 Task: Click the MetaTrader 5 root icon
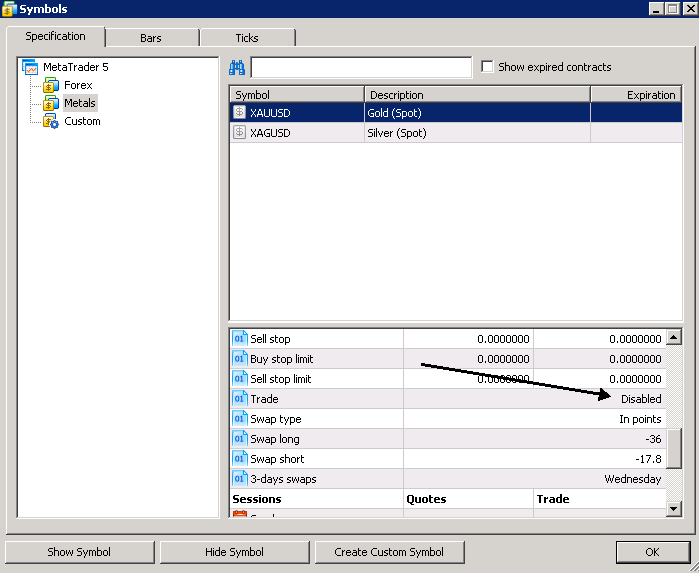(x=30, y=67)
